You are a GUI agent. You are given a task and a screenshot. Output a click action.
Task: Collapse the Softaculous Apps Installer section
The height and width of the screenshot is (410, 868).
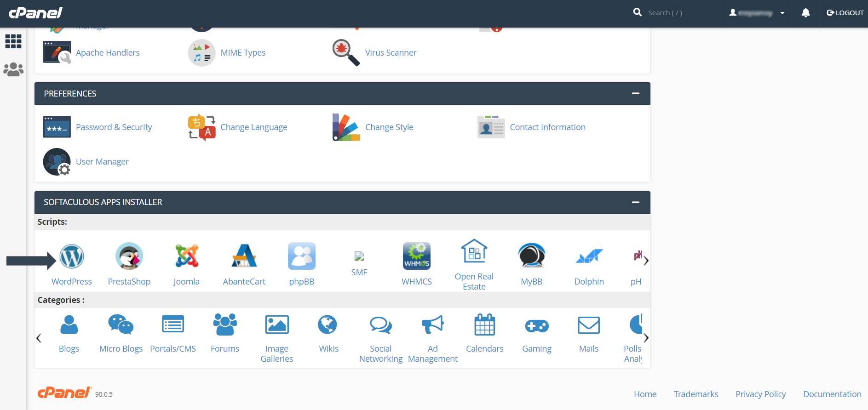(636, 202)
